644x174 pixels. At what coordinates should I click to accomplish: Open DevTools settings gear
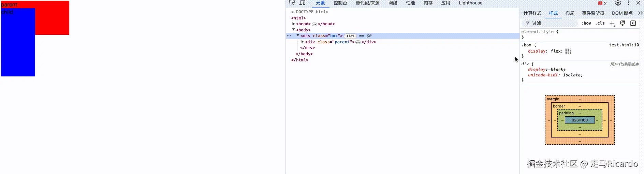(x=618, y=3)
